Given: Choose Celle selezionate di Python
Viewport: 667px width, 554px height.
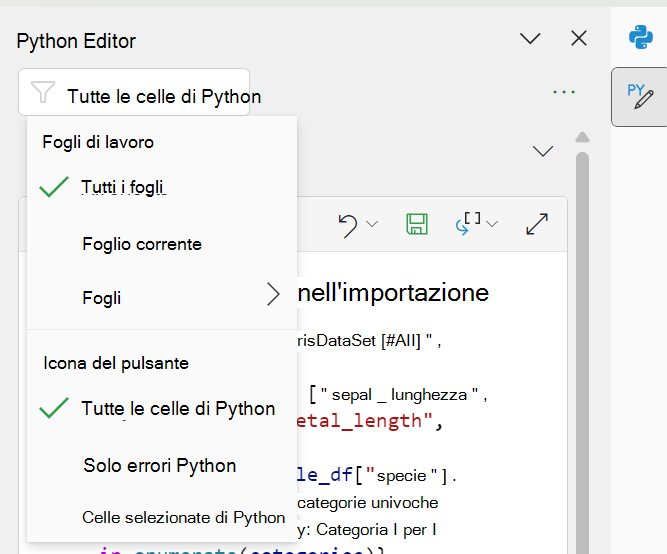Looking at the screenshot, I should [162, 518].
